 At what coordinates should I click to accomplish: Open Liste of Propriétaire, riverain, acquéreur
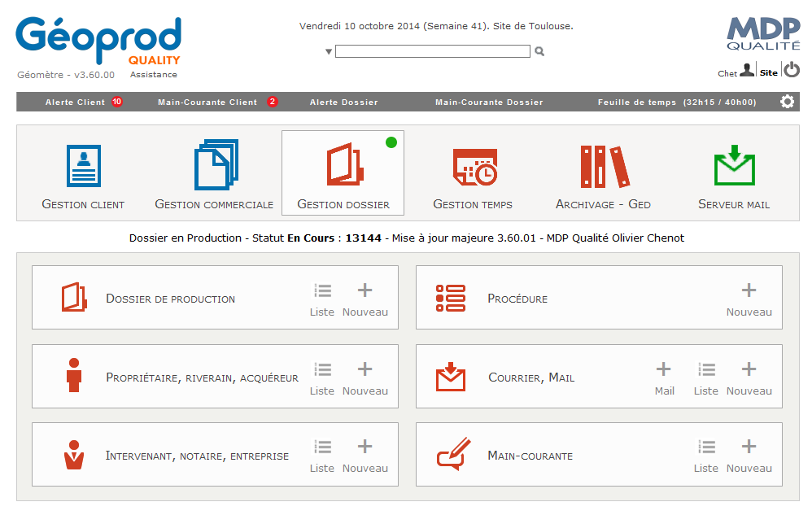pyautogui.click(x=322, y=378)
